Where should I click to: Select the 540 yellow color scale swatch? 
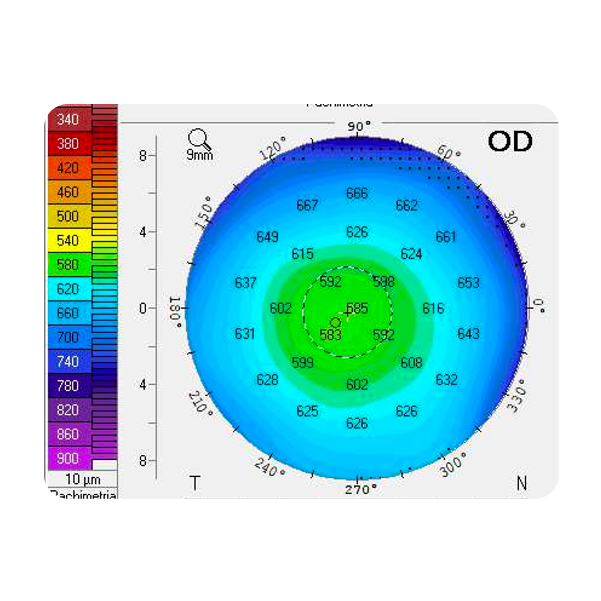point(68,241)
